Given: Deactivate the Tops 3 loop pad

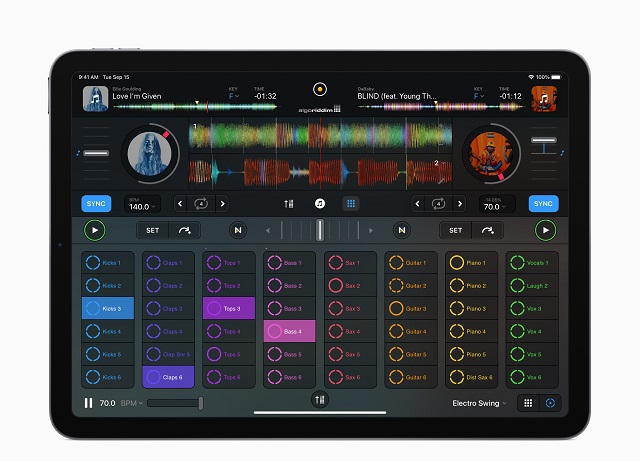Looking at the screenshot, I should (229, 308).
